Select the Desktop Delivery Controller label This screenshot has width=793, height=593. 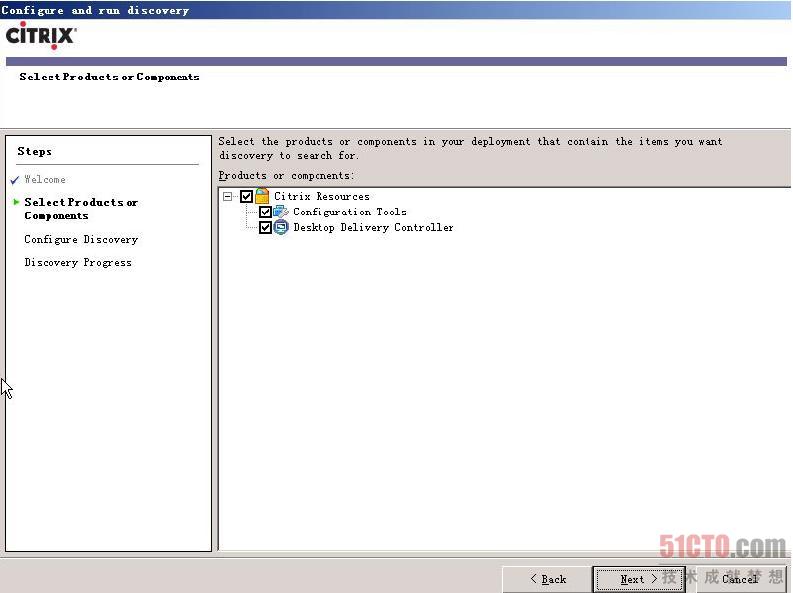[373, 227]
